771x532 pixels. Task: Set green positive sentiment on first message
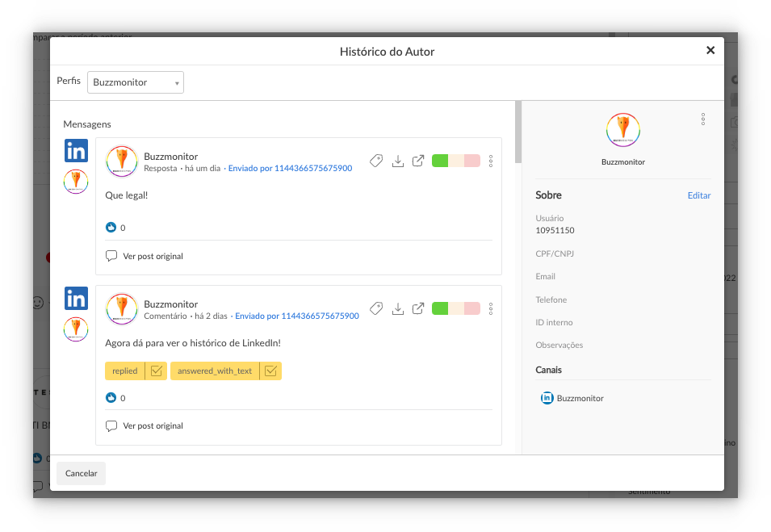440,161
